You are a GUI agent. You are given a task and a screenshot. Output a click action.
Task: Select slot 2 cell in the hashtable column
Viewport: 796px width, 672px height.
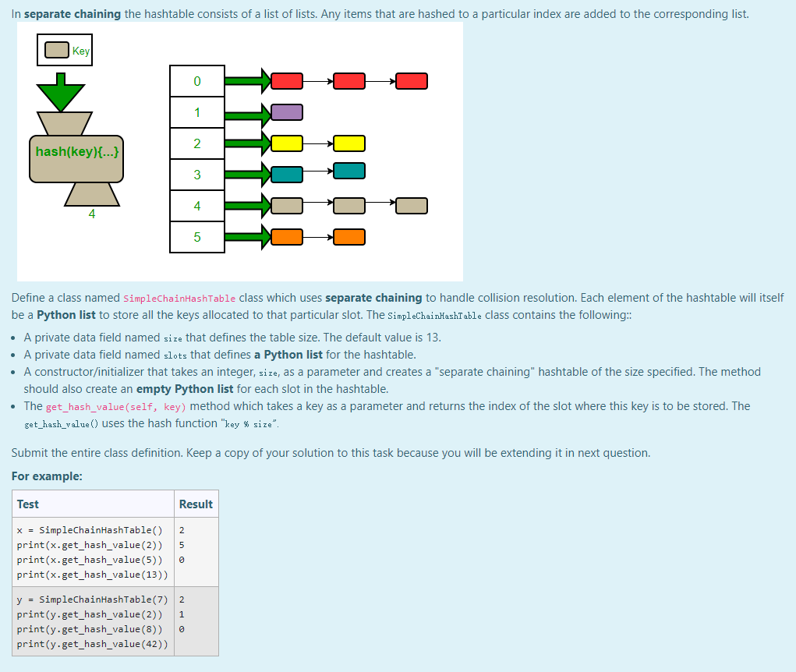tap(196, 143)
